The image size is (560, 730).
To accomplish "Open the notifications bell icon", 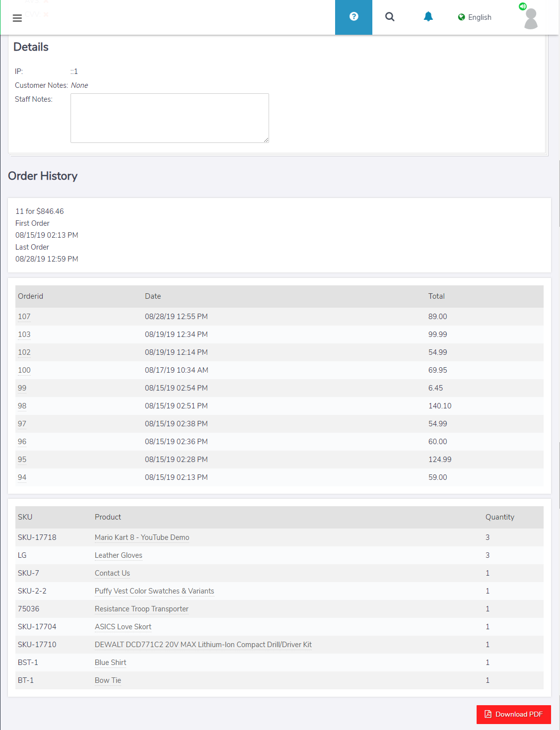I will (x=428, y=16).
